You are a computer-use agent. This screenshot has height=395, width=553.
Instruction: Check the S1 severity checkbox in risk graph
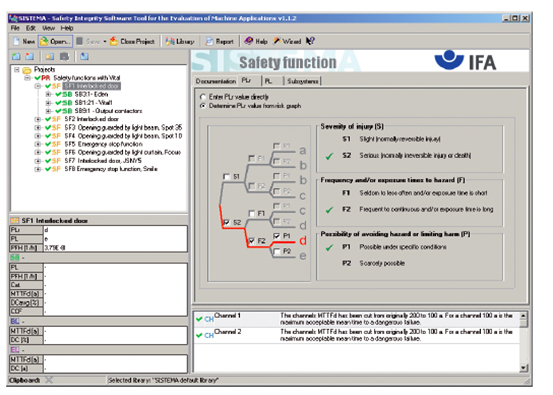click(x=226, y=176)
